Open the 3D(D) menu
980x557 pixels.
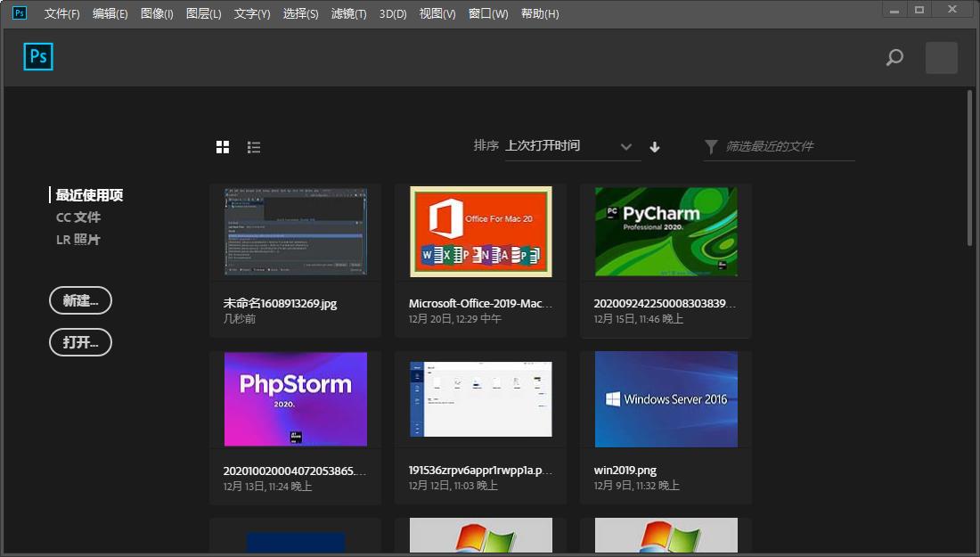393,13
